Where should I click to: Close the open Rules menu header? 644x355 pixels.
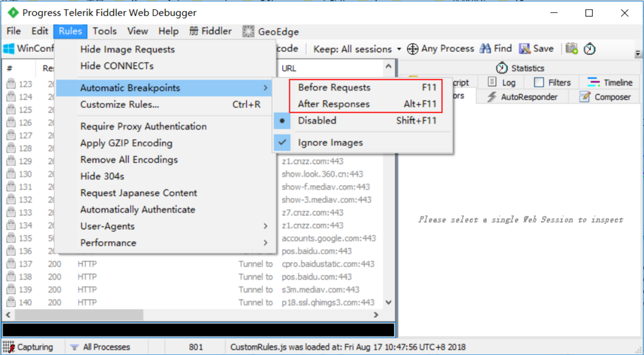click(71, 31)
